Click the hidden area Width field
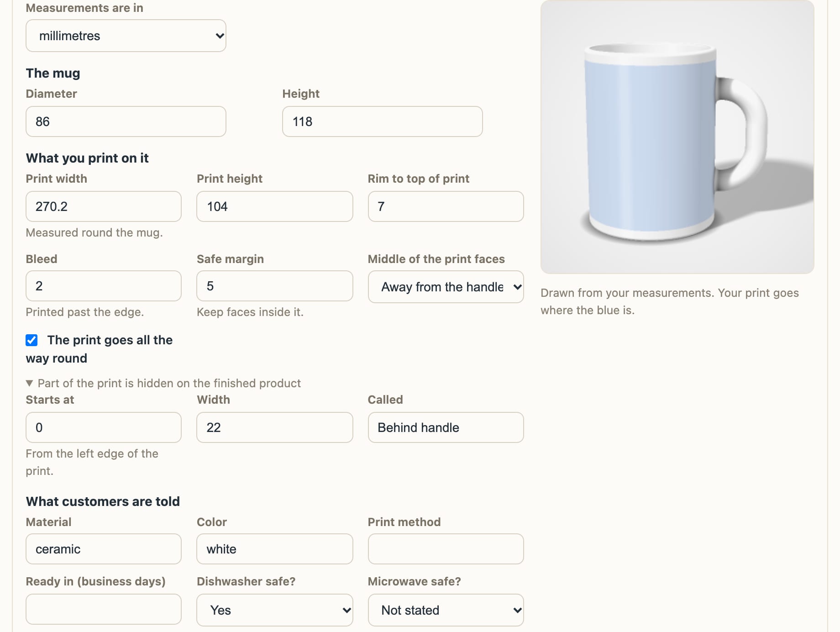Viewport: 840px width, 632px height. [274, 427]
